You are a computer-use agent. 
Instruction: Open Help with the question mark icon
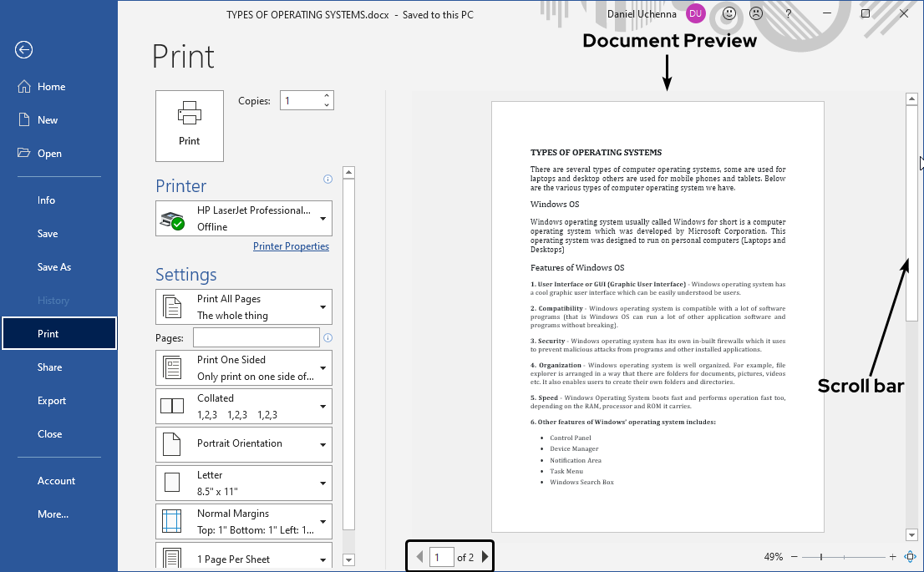(x=787, y=13)
